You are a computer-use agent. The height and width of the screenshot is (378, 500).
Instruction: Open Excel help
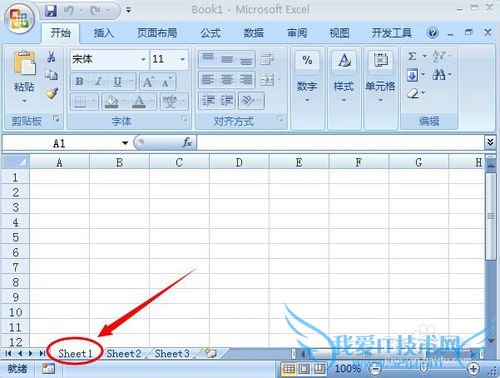(x=433, y=33)
